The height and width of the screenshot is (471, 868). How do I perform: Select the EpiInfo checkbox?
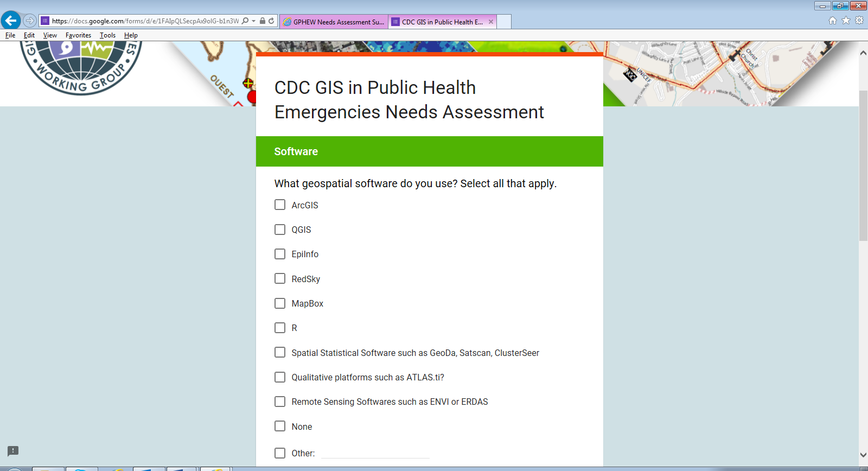(280, 254)
